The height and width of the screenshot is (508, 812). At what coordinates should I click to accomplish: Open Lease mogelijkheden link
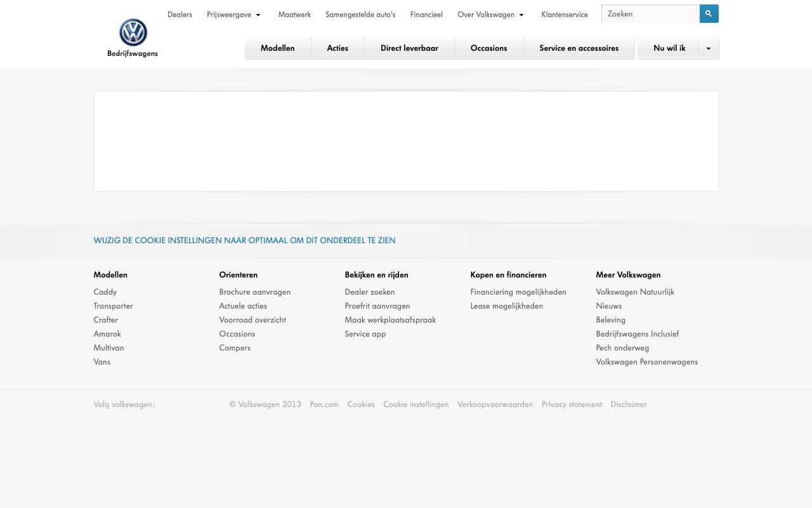pos(507,306)
